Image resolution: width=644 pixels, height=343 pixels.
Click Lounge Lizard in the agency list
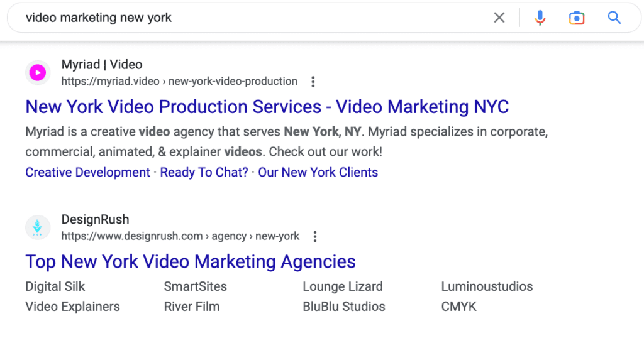click(x=343, y=286)
